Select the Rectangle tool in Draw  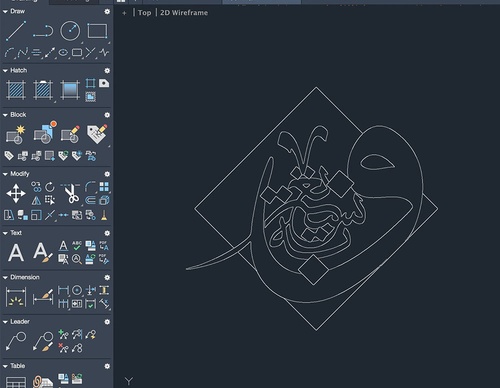pyautogui.click(x=97, y=31)
